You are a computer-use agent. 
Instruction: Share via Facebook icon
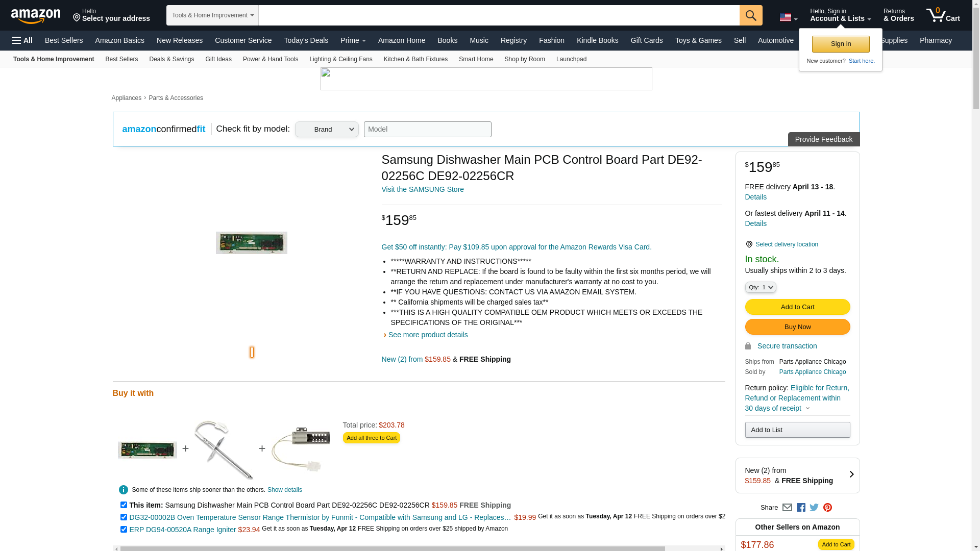801,508
